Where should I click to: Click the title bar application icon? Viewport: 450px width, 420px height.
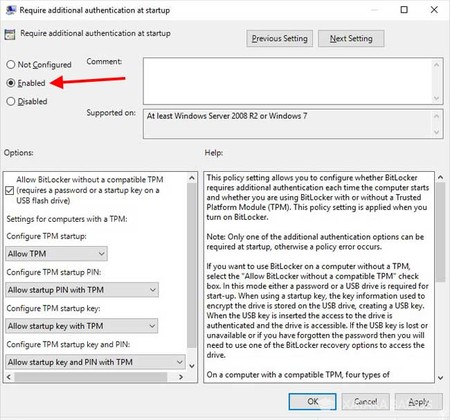11,10
